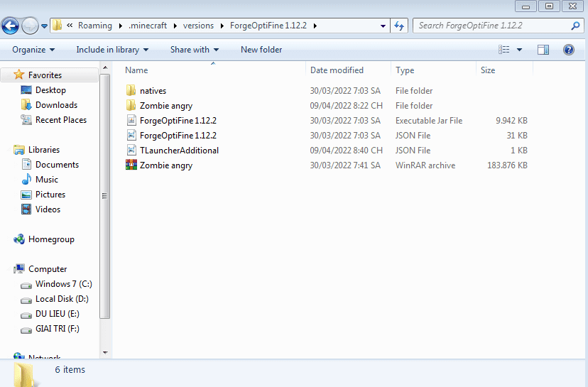Click the Computer icon in navigation pane
Viewport: 588px width, 387px height.
[19, 269]
